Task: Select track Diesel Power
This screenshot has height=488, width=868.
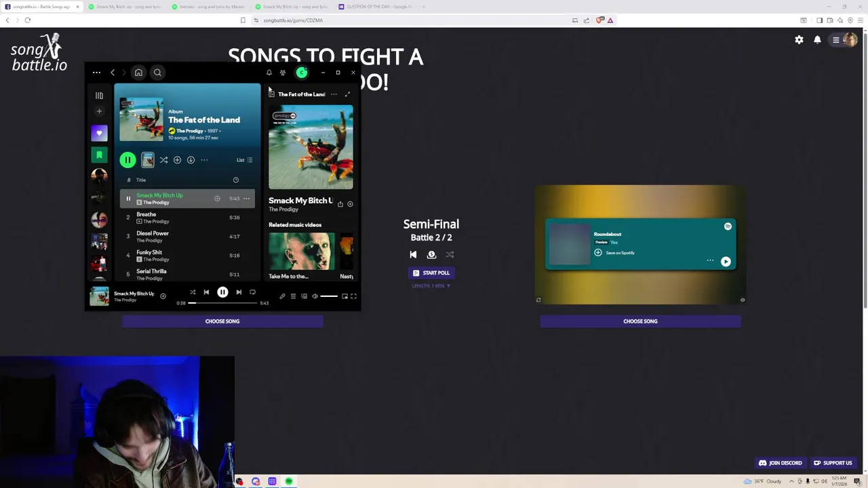Action: 187,237
